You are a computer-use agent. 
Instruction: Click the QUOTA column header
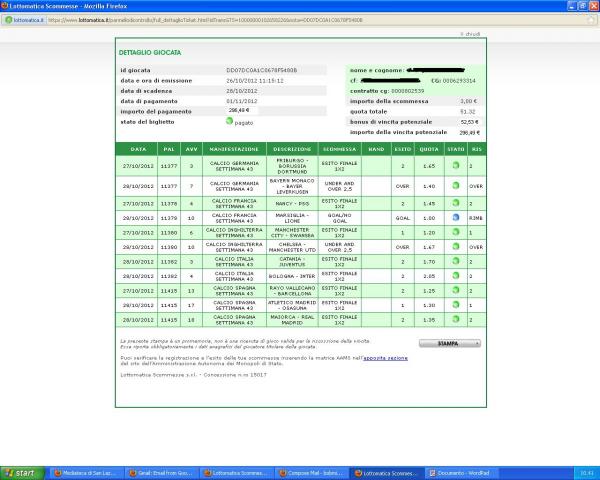[x=429, y=148]
